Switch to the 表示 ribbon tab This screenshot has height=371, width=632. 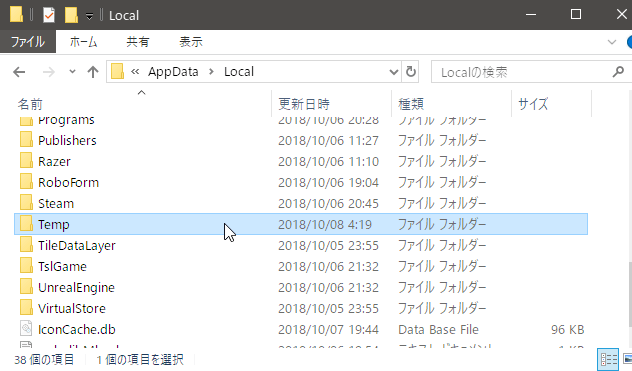(191, 42)
